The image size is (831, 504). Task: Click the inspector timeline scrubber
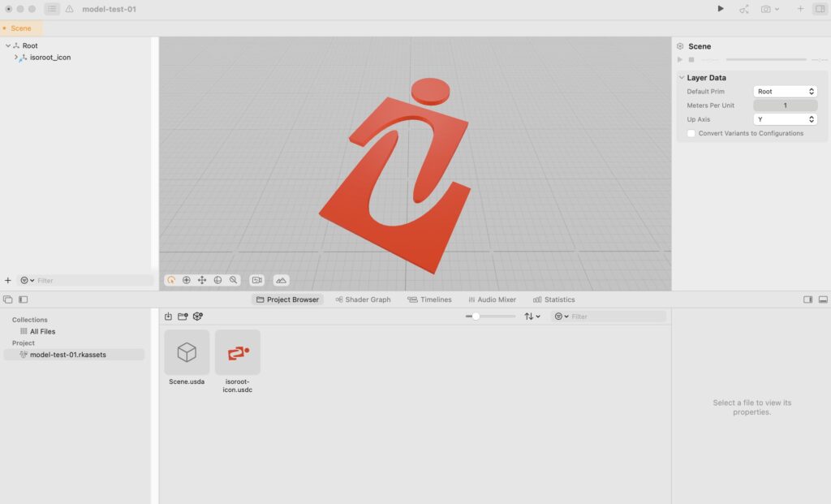tap(766, 59)
